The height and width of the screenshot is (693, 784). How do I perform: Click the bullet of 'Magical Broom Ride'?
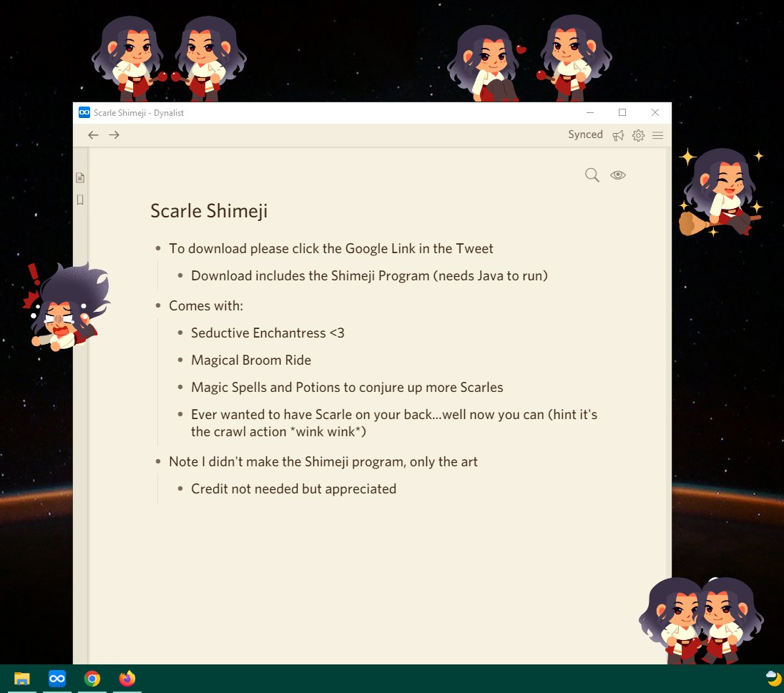(180, 360)
